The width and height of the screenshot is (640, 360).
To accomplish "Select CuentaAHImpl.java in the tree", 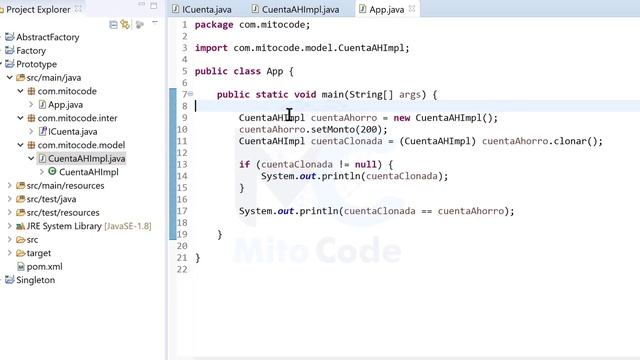I will point(87,158).
